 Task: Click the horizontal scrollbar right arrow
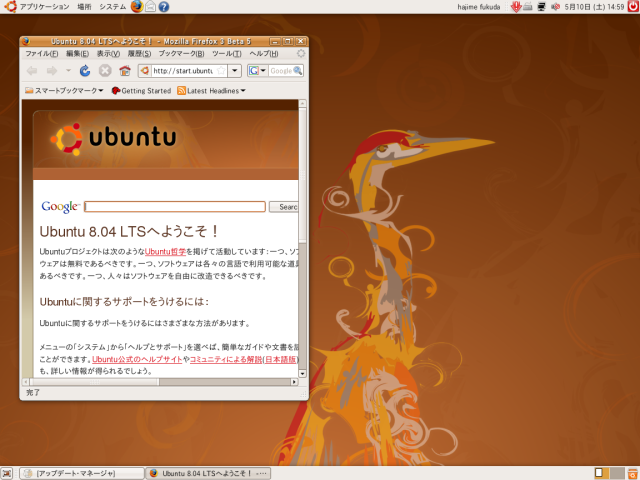(x=294, y=382)
